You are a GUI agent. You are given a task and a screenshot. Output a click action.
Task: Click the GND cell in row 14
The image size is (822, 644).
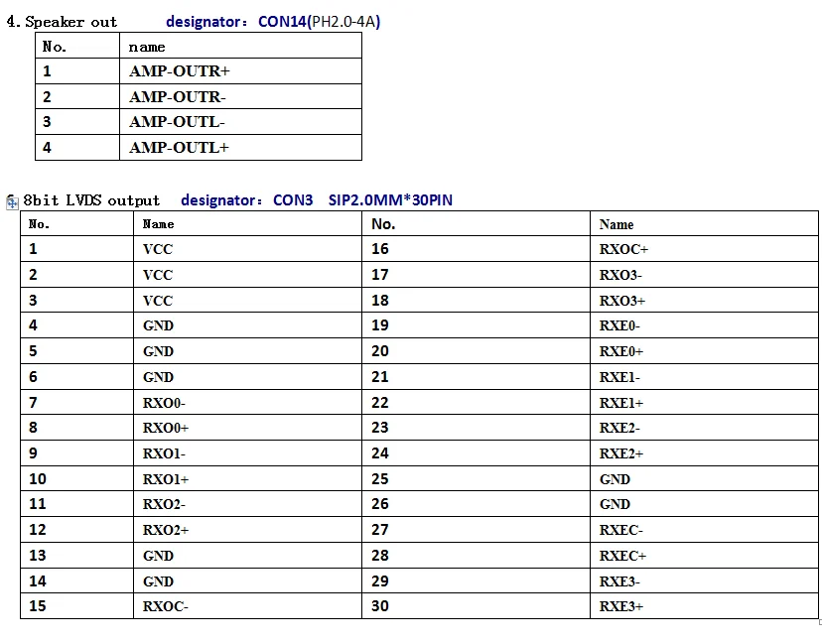[x=247, y=581]
